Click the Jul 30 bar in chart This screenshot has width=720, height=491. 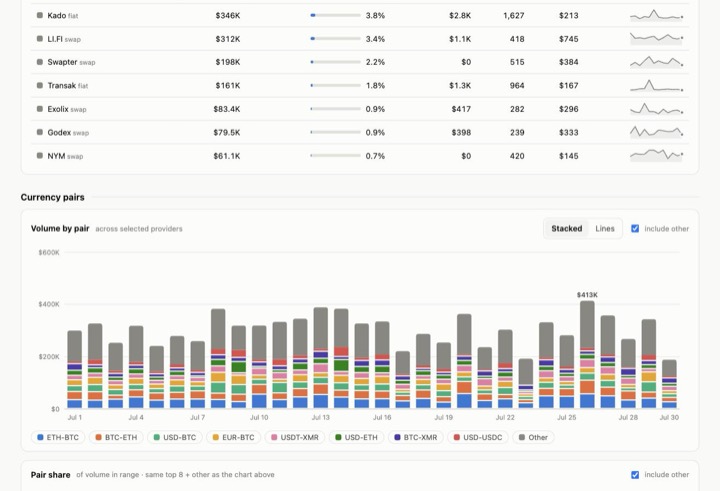click(x=669, y=384)
